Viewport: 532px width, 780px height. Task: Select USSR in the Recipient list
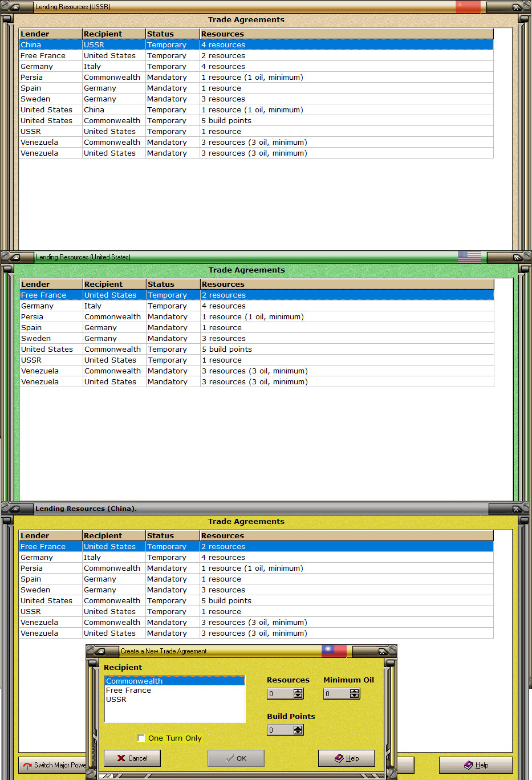(174, 699)
